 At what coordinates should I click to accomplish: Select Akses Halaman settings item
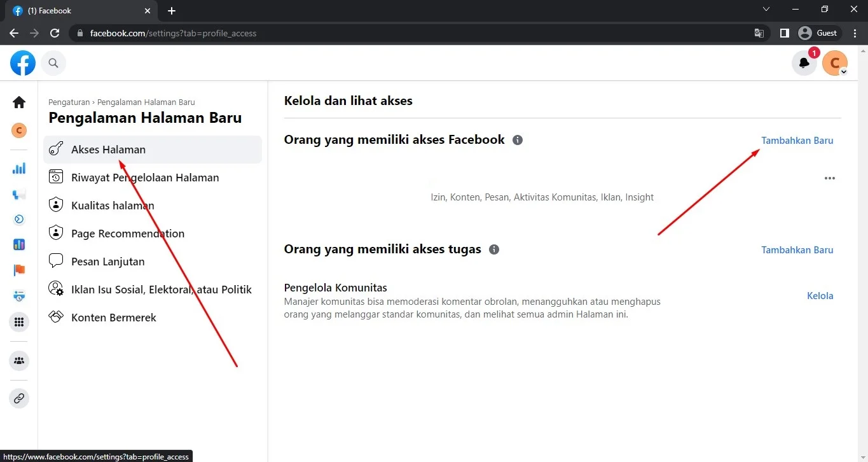point(153,150)
